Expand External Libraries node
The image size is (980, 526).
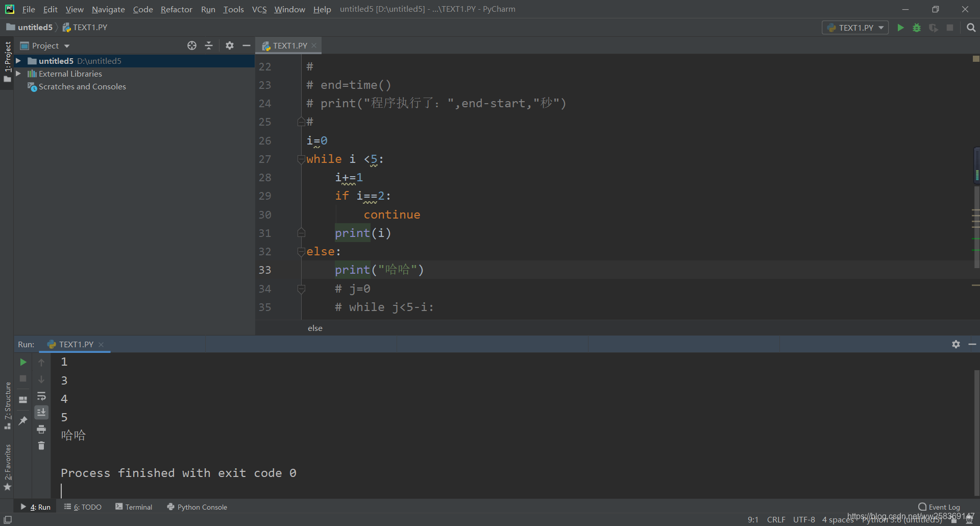tap(18, 74)
